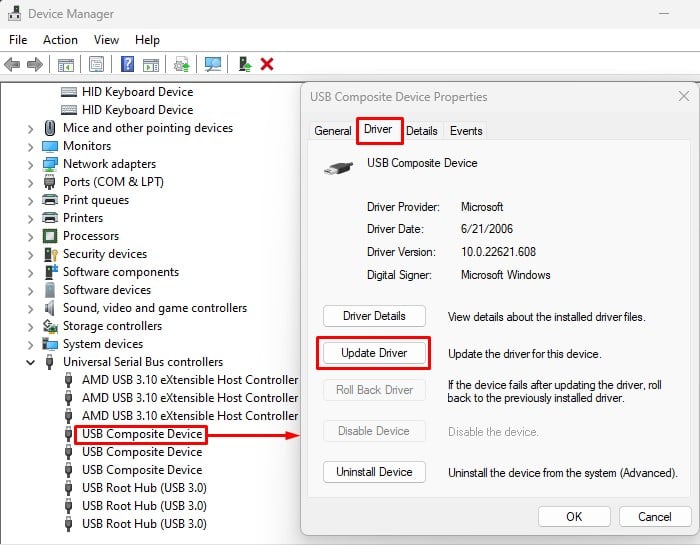Select the first USB Root Hub (USB 3.0)
The image size is (700, 545).
click(x=144, y=488)
